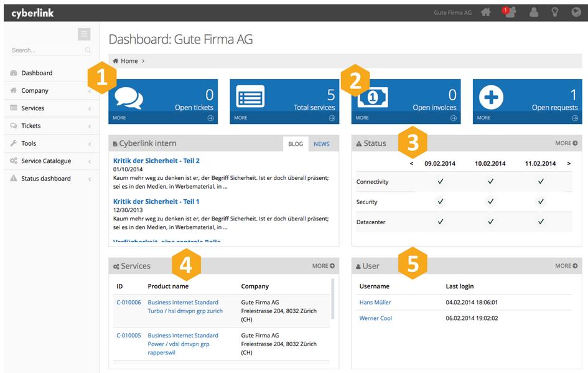This screenshot has width=588, height=373.
Task: Click the Open invoices banknote icon
Action: 372,97
